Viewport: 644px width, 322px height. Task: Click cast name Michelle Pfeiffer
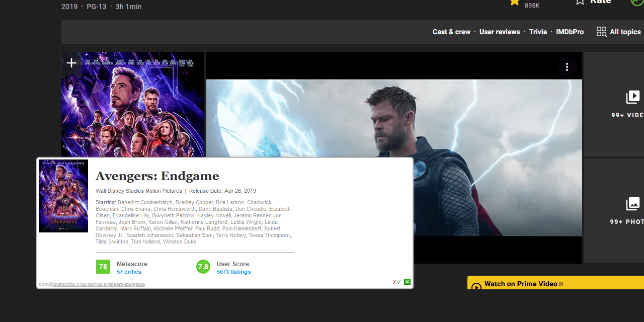pyautogui.click(x=173, y=228)
